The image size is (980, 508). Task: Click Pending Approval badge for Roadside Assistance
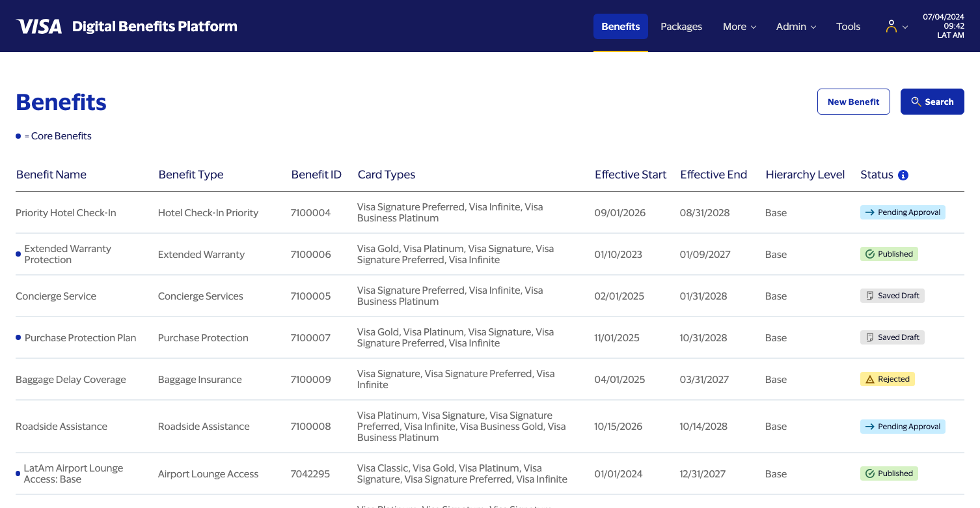pos(903,427)
